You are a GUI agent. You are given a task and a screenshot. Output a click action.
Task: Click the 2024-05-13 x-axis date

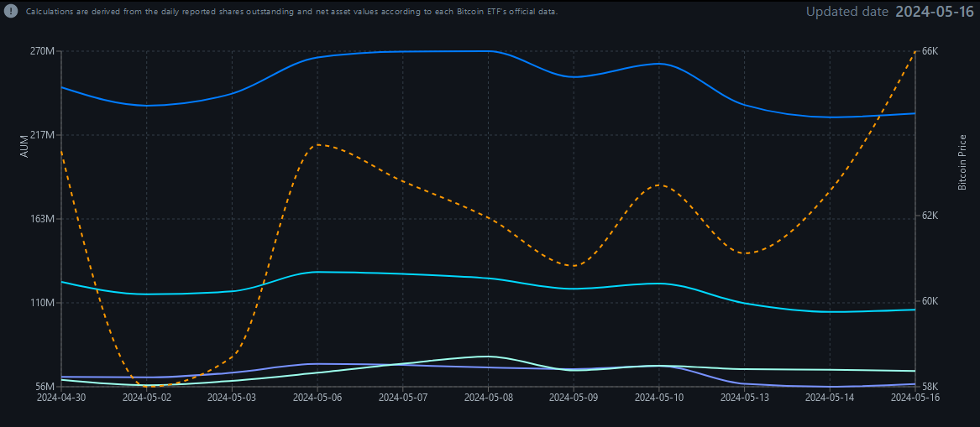[x=744, y=397]
